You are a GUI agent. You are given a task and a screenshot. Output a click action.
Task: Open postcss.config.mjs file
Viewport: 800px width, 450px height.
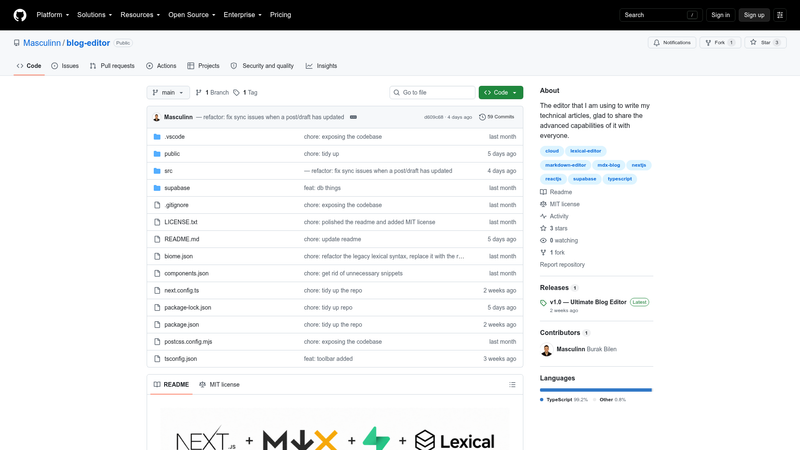click(188, 342)
